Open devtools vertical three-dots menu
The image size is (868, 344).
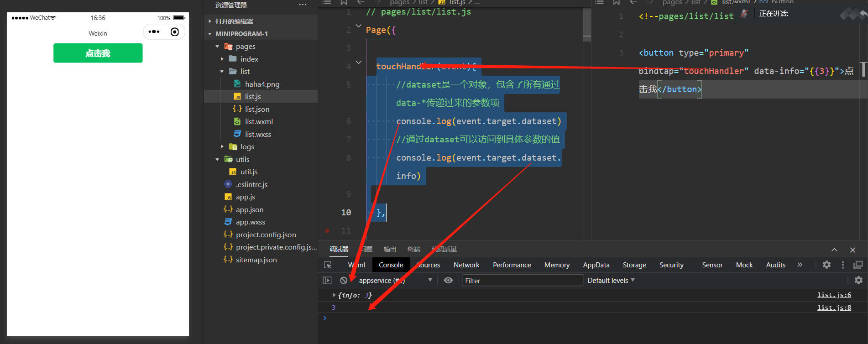pyautogui.click(x=843, y=265)
